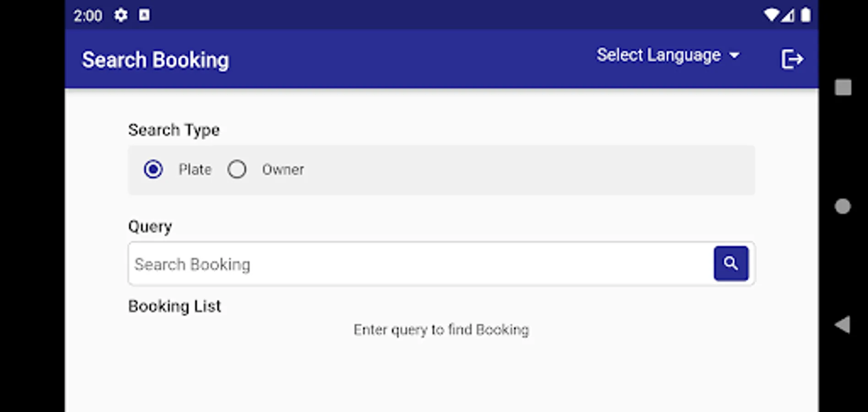The image size is (868, 412).
Task: Tap the Wi-Fi icon in the status bar
Action: point(771,16)
